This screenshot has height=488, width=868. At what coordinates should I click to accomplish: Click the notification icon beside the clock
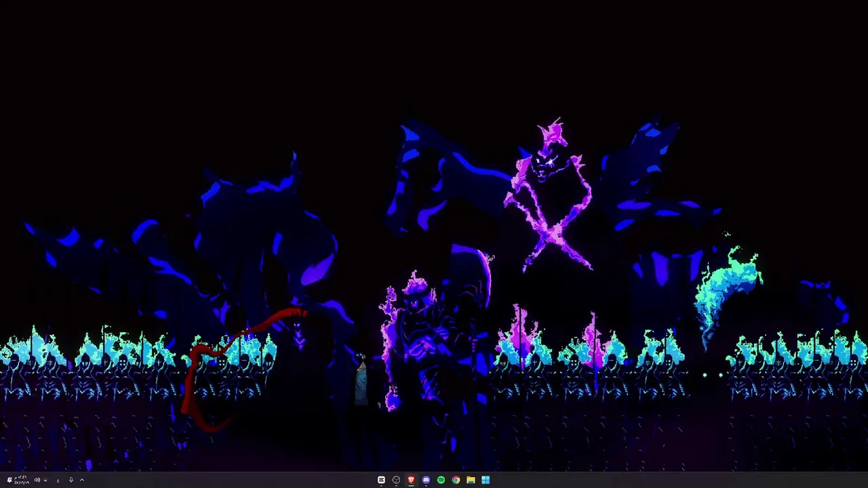coord(9,480)
